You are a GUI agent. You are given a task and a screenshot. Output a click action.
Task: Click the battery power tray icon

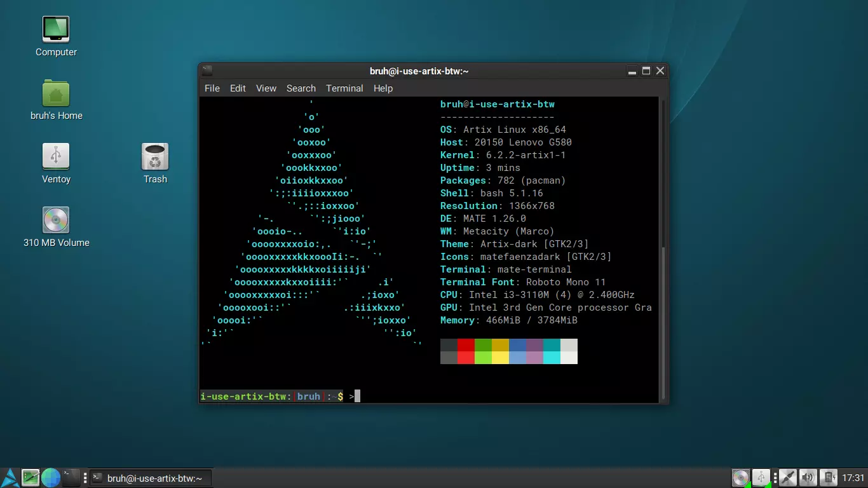point(828,477)
